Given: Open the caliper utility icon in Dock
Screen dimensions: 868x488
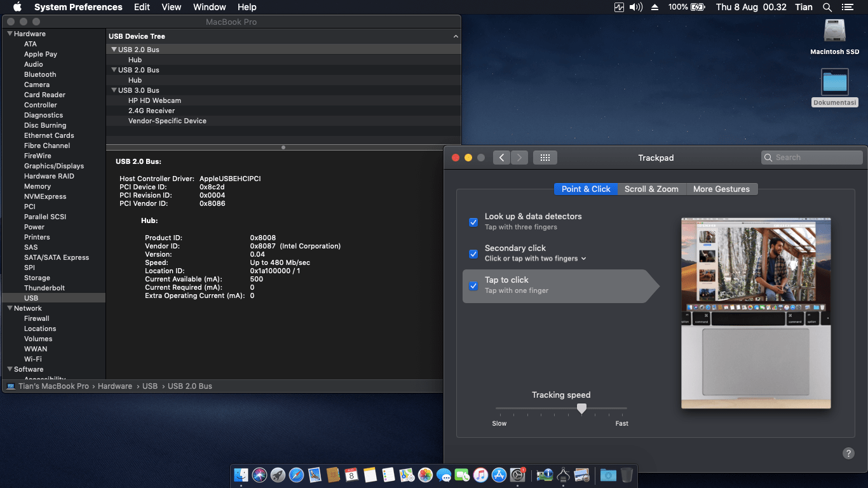Looking at the screenshot, I should (563, 475).
